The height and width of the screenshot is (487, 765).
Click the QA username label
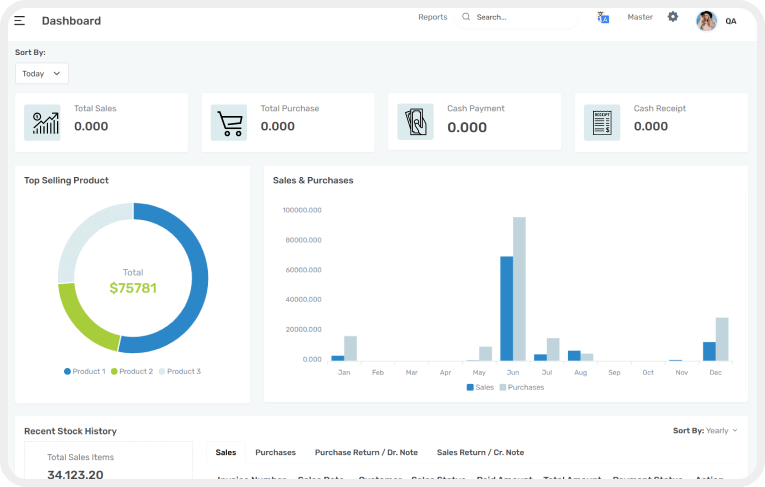click(731, 21)
